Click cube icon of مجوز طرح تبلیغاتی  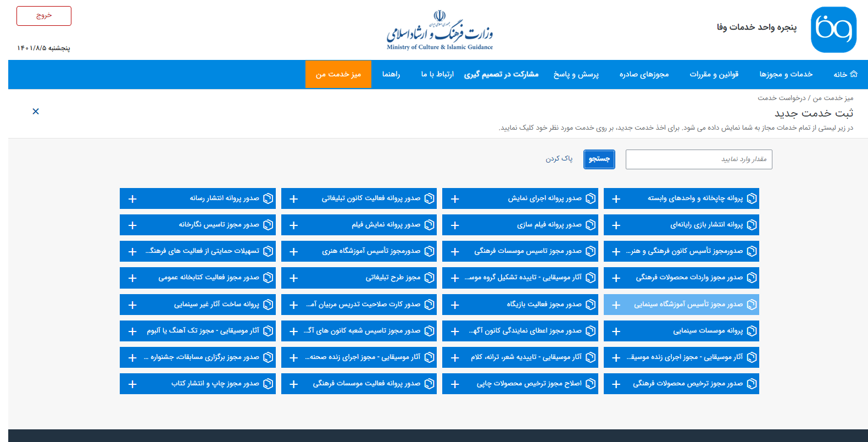click(430, 278)
